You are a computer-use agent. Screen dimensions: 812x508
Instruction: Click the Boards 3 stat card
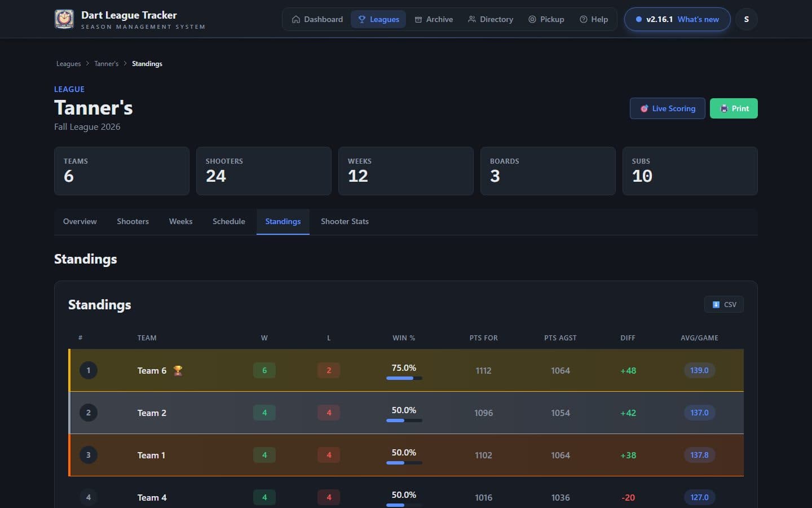tap(548, 171)
